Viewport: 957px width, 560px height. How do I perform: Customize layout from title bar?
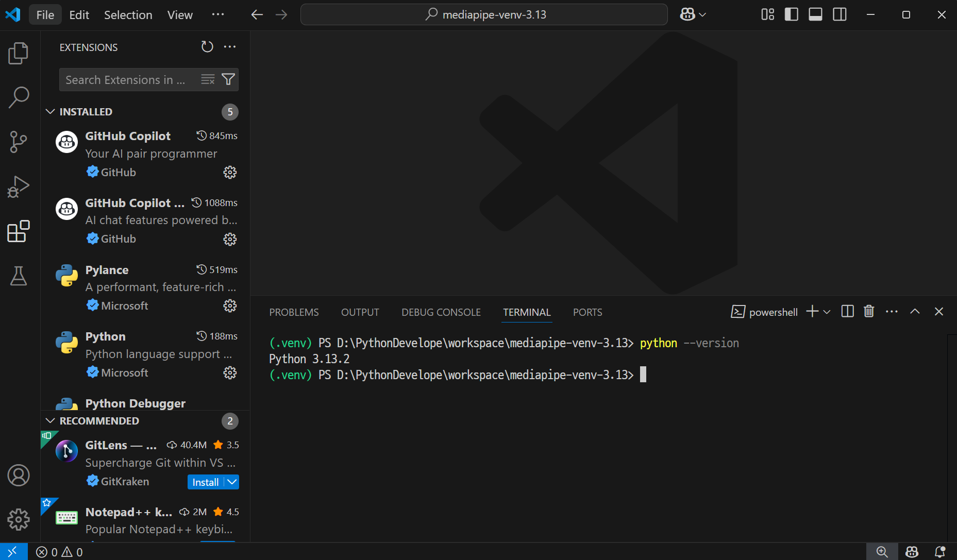point(767,14)
